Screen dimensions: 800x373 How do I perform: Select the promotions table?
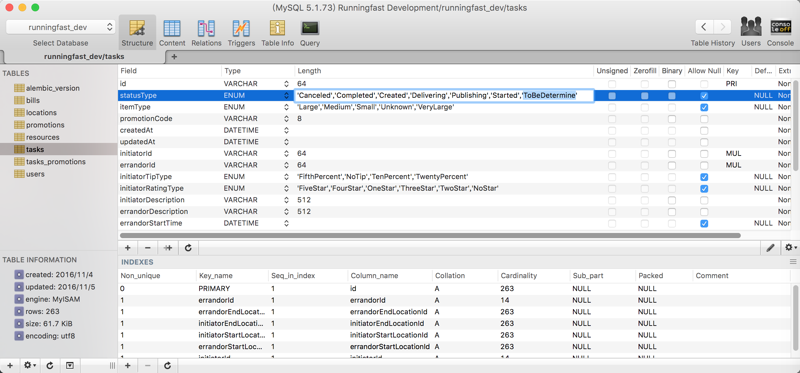point(45,125)
